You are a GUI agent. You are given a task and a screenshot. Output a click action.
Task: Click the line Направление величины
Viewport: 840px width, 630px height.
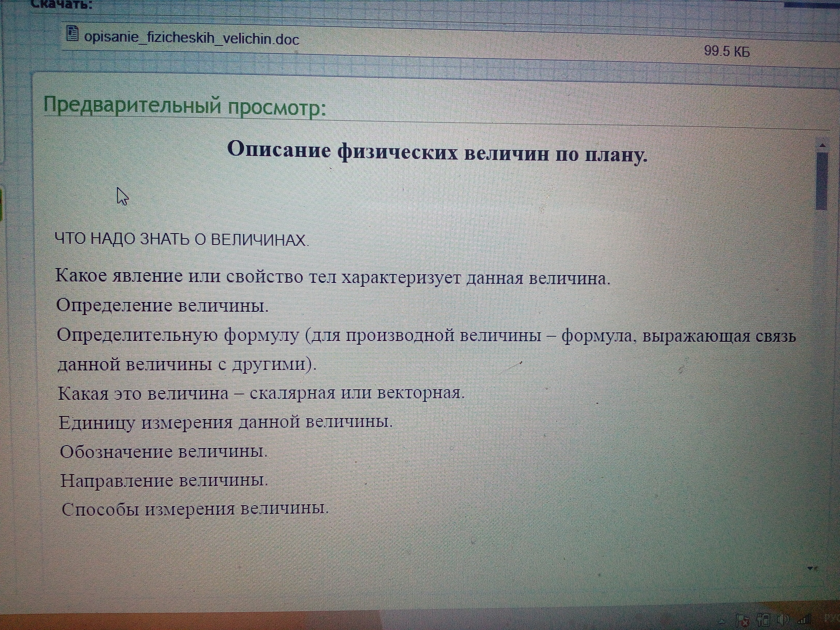tap(164, 481)
